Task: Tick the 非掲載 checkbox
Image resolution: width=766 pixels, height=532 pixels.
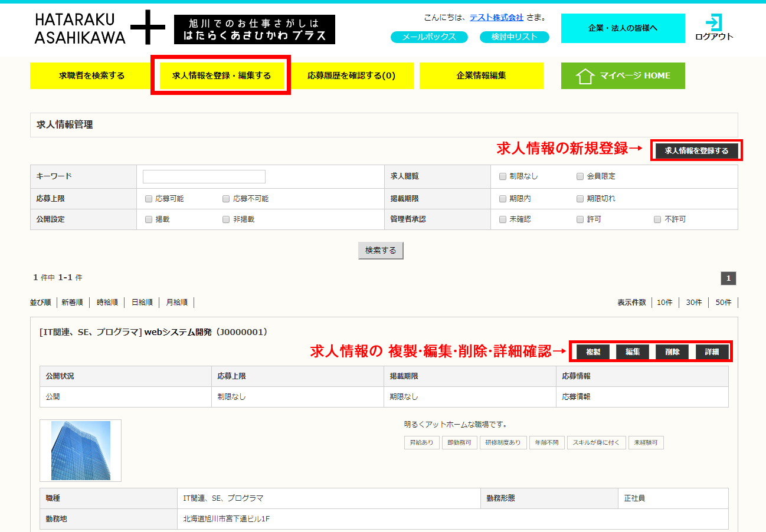Action: tap(226, 219)
